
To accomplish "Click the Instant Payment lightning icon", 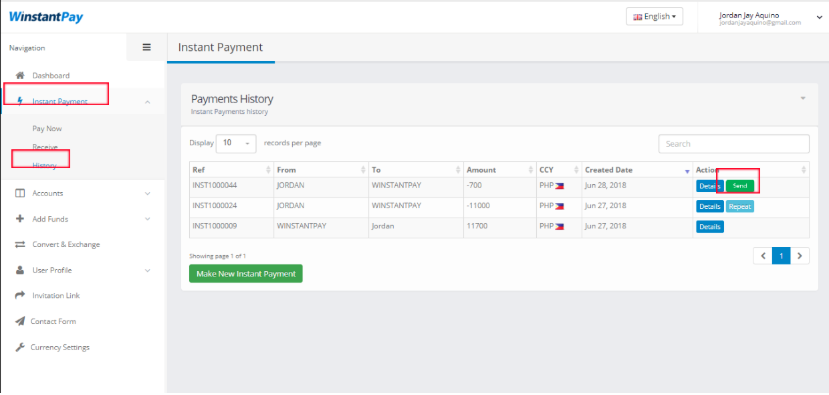I will tap(20, 101).
